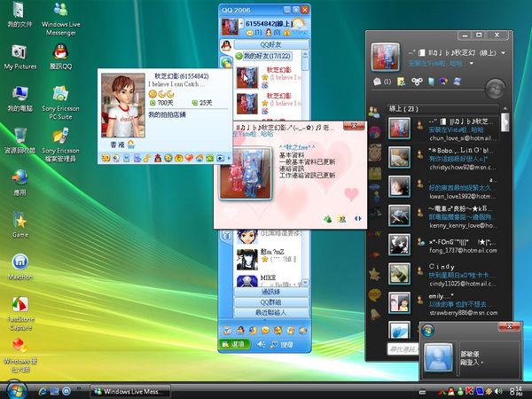Click the green 選項 menu button in QQ
The height and width of the screenshot is (399, 532).
click(x=234, y=344)
